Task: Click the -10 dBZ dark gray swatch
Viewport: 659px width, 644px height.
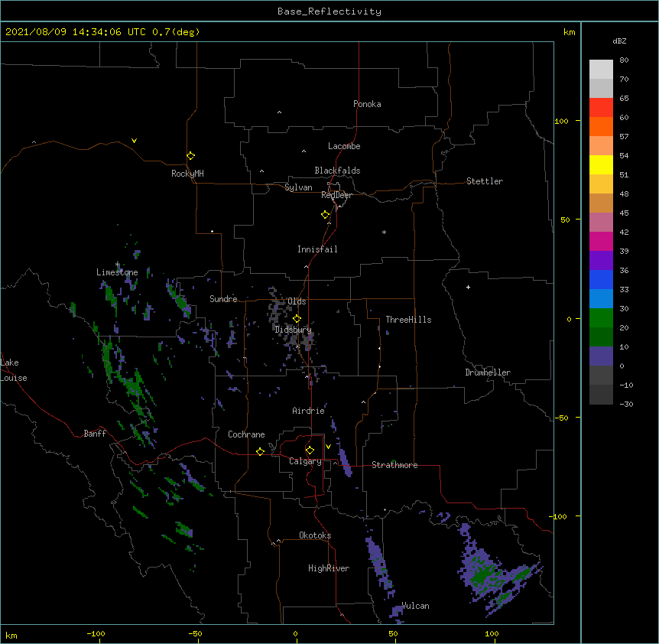Action: point(601,395)
